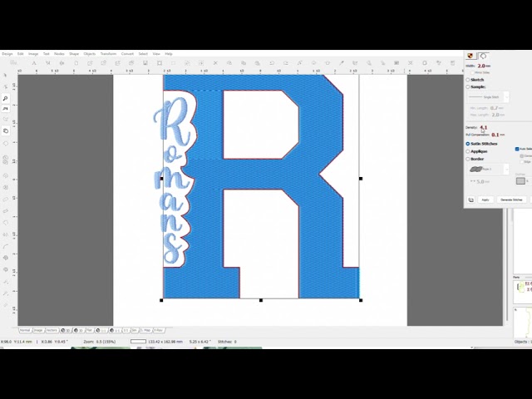The width and height of the screenshot is (532, 399).
Task: Toggle the Edge checkbox
Action: pos(522,162)
